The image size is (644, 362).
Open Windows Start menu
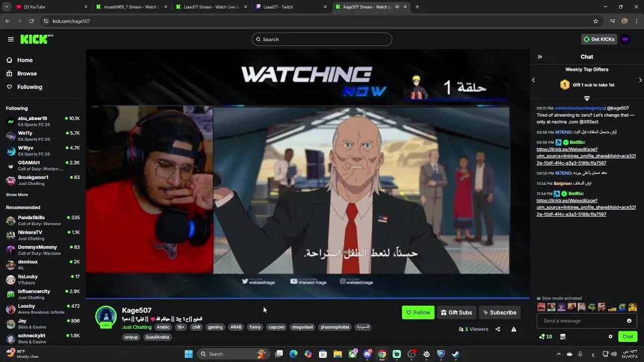tap(188, 354)
